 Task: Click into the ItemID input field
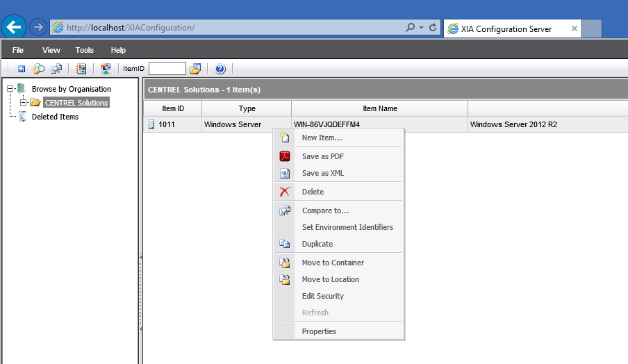(x=167, y=69)
